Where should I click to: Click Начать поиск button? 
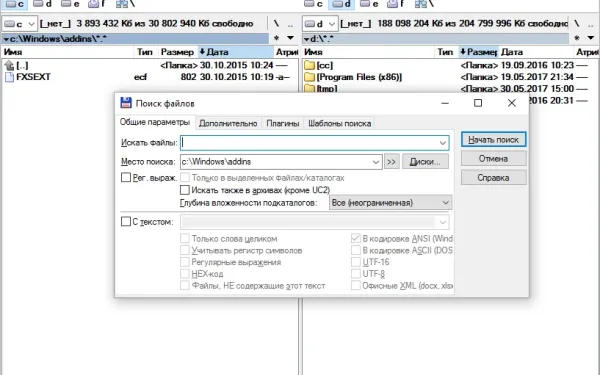pos(494,140)
